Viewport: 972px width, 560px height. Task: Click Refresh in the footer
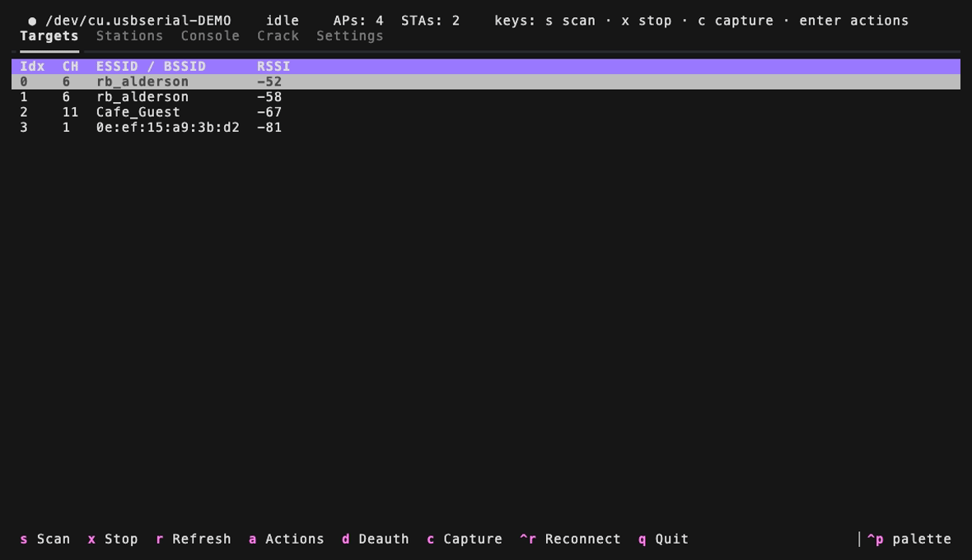194,539
